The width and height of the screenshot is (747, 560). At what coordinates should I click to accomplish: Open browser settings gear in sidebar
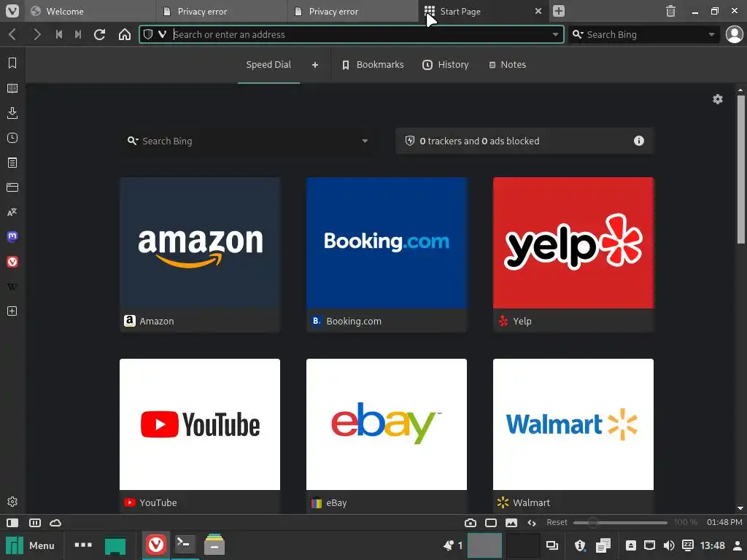12,502
